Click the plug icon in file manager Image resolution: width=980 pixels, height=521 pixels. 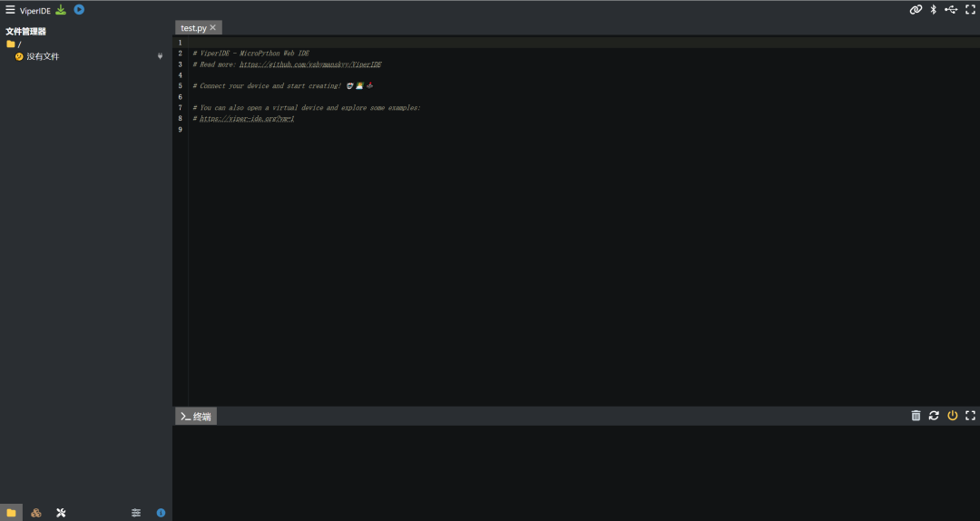[161, 56]
